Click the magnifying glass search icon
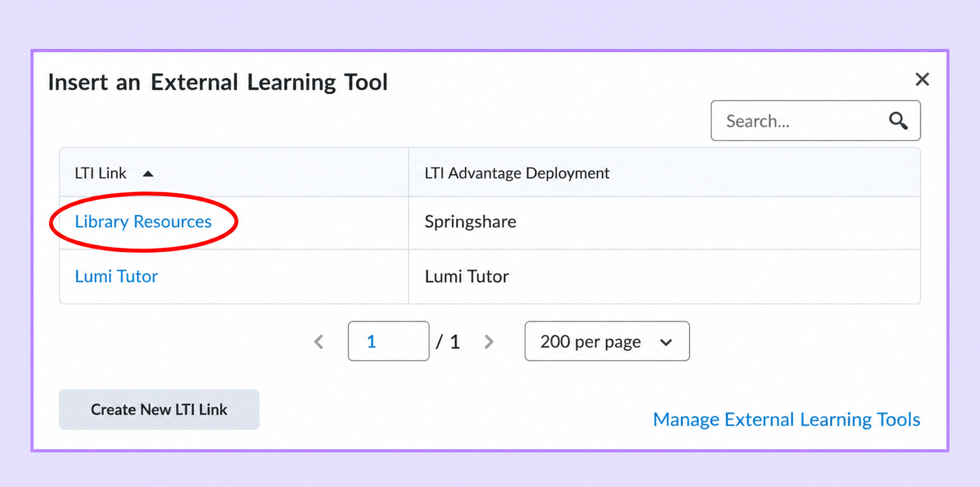This screenshot has width=980, height=487. pyautogui.click(x=898, y=121)
